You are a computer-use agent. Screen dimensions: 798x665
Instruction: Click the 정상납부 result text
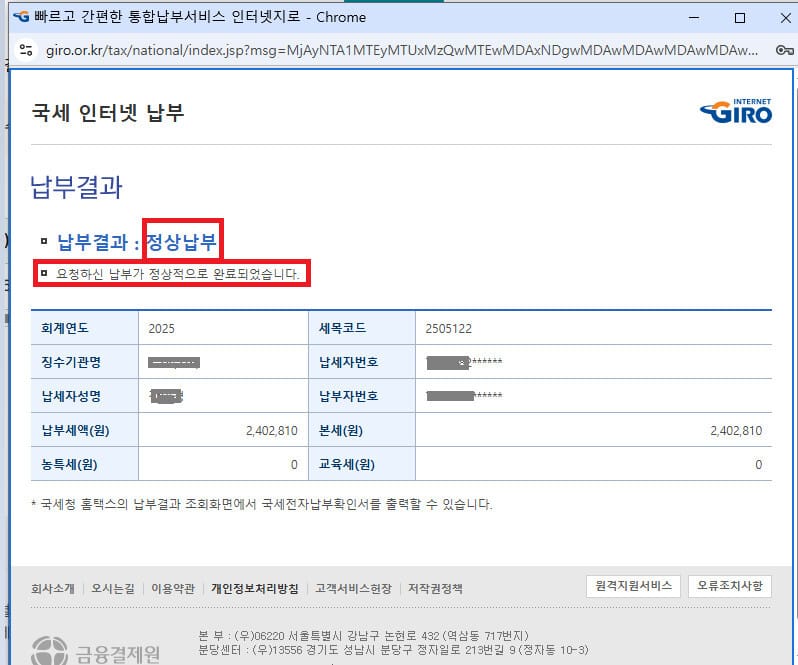(182, 241)
